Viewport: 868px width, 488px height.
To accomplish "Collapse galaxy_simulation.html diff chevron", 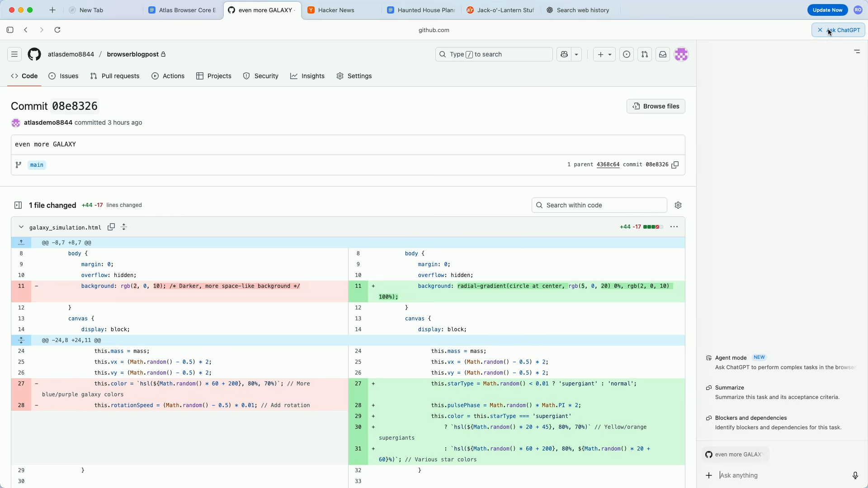I will click(21, 227).
